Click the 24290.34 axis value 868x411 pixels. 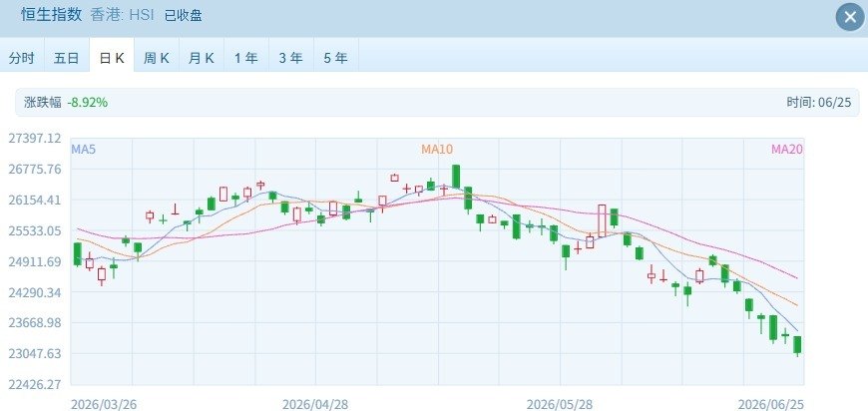(34, 292)
